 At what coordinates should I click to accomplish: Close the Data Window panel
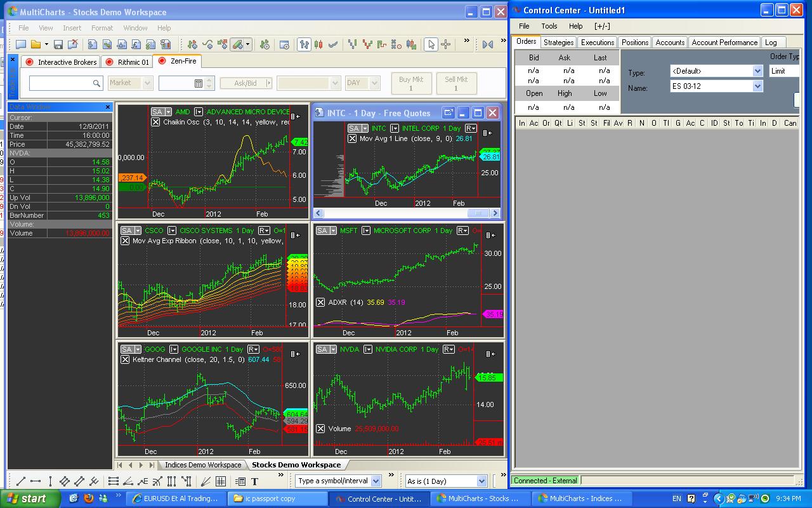[x=107, y=107]
